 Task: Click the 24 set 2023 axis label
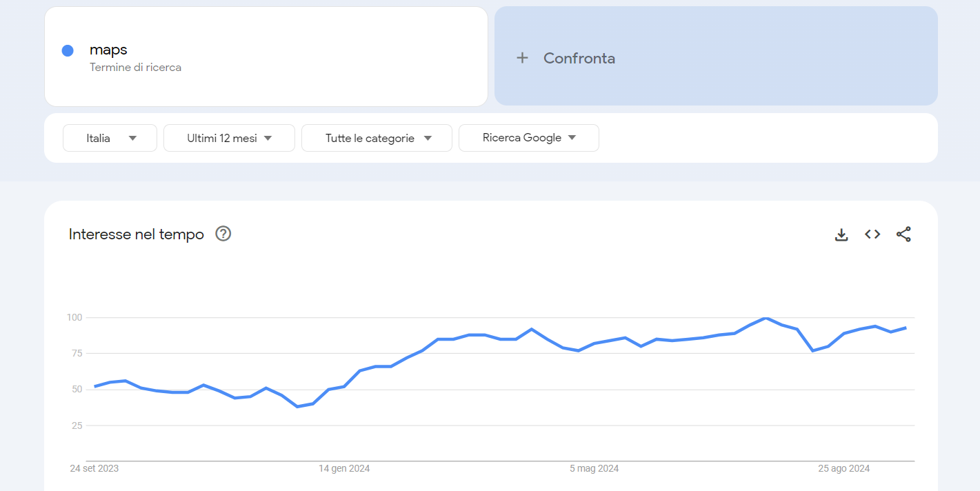94,469
